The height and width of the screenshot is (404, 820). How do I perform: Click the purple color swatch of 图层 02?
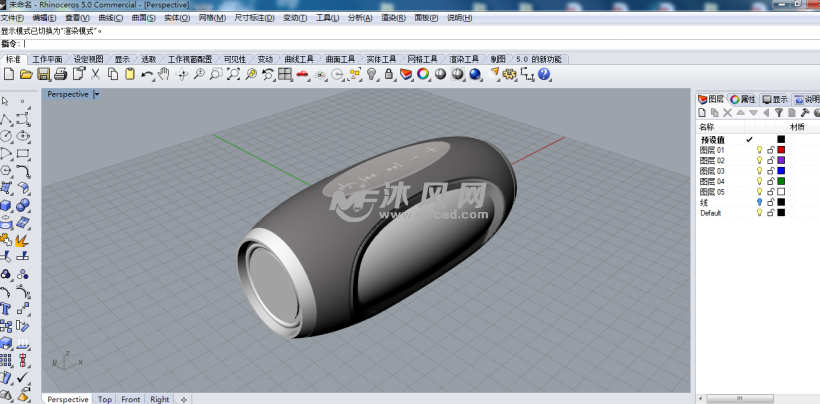coord(781,160)
